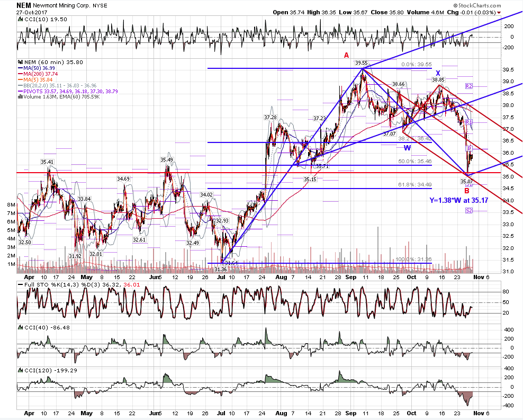Viewport: 523px width, 420px height.
Task: Click the 61.8%: 34.49 Fibonacci label
Action: 415,184
